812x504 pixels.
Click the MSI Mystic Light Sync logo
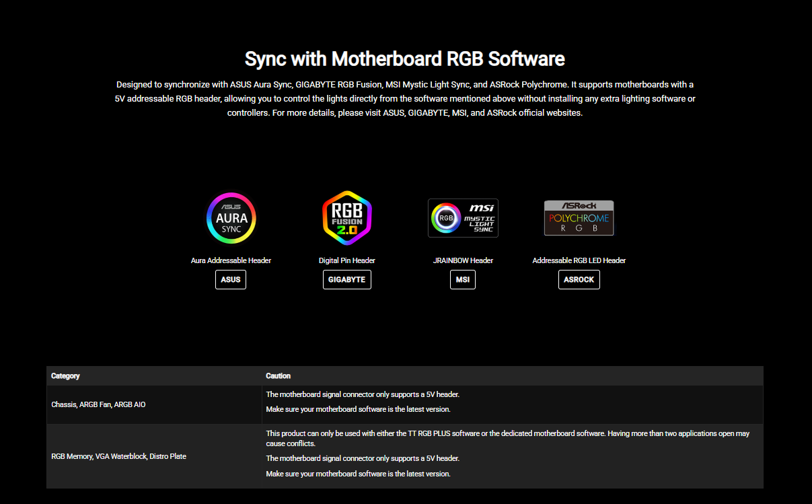pyautogui.click(x=463, y=218)
